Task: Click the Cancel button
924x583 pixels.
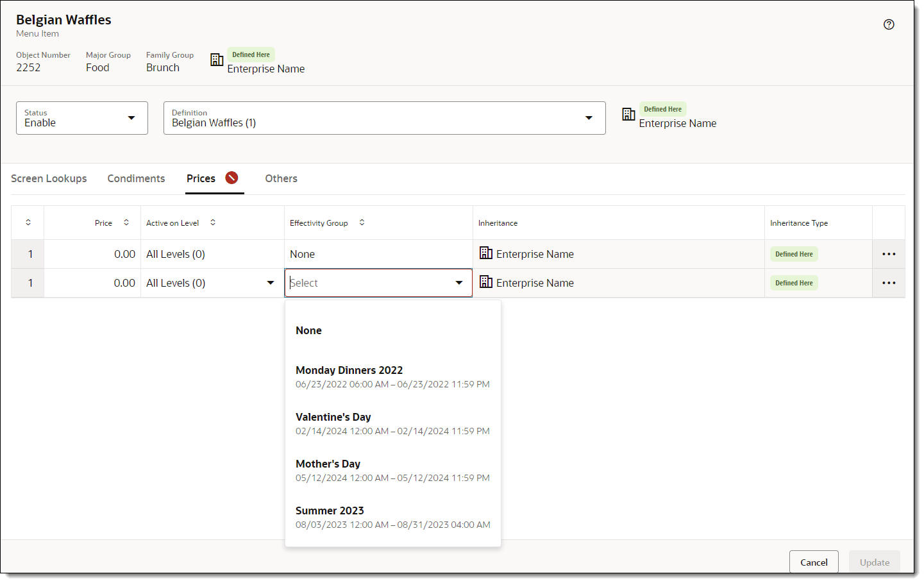Action: (x=814, y=562)
